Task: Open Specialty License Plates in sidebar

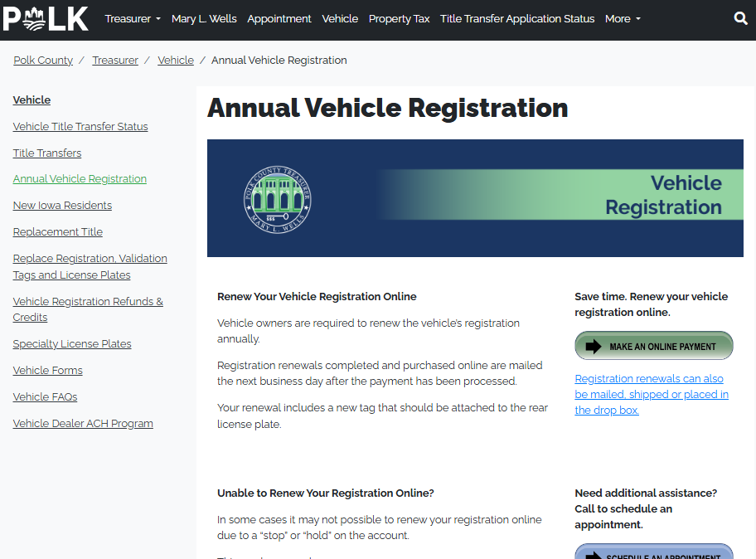Action: tap(72, 344)
